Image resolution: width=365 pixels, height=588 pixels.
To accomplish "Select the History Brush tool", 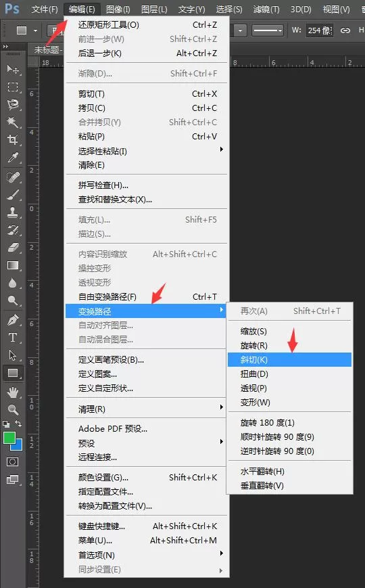I will click(13, 230).
